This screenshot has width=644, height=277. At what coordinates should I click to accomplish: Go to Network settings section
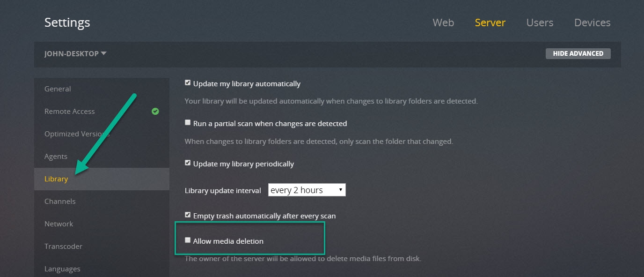[x=59, y=224]
